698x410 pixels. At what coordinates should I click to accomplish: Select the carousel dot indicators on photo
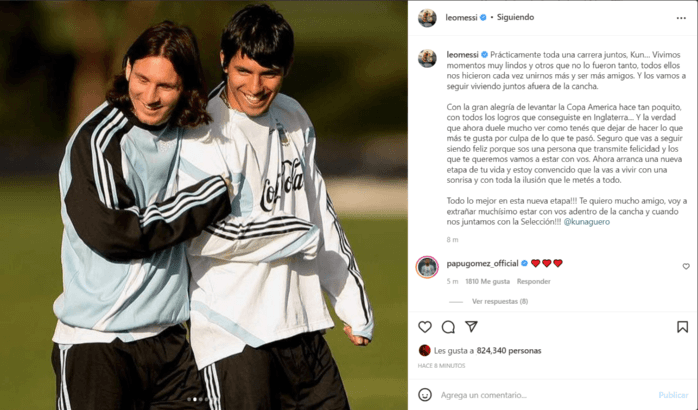(x=197, y=399)
